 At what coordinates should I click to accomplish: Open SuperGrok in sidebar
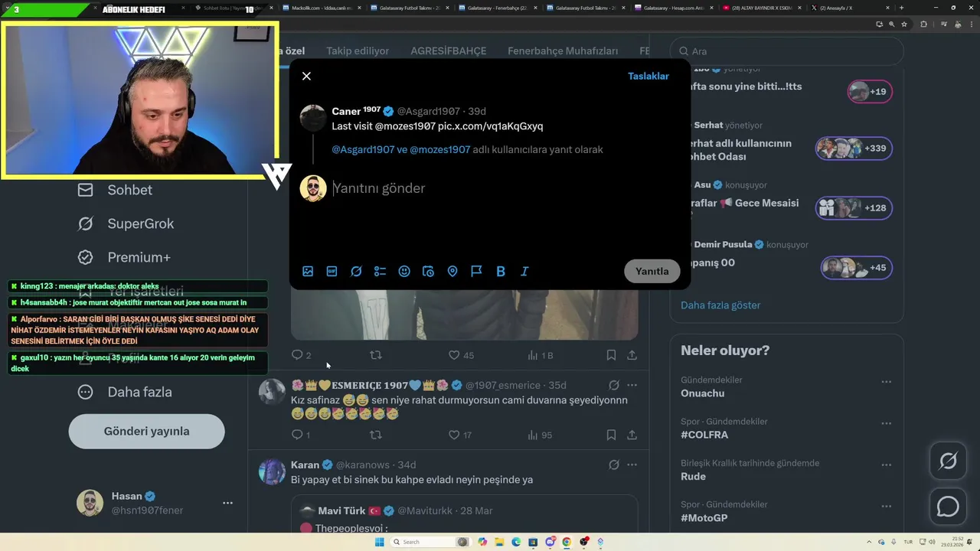point(126,223)
